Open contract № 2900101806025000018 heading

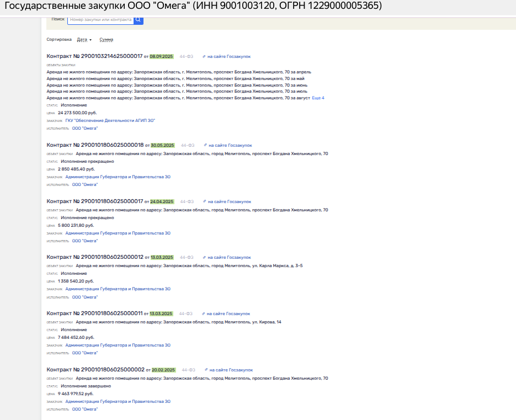[95, 145]
